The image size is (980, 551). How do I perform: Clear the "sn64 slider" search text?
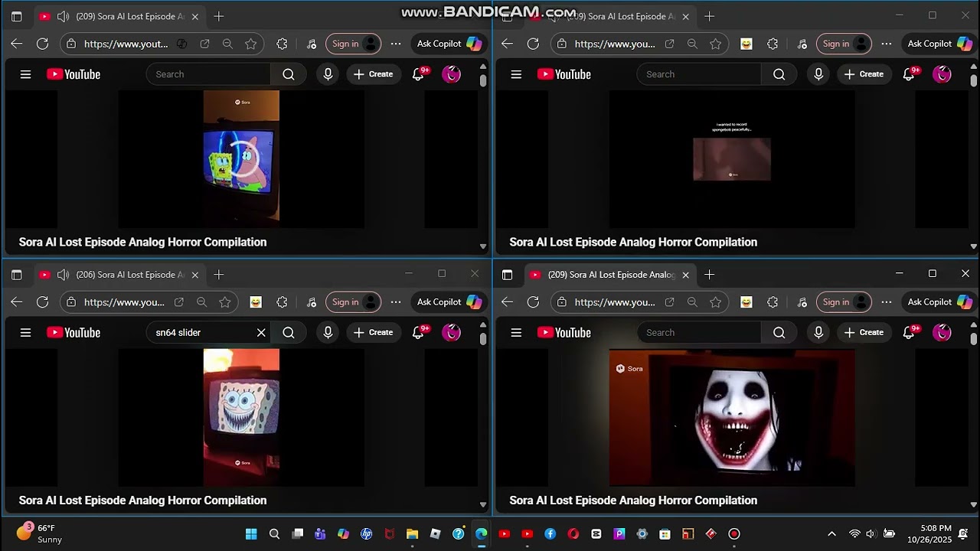pos(261,332)
